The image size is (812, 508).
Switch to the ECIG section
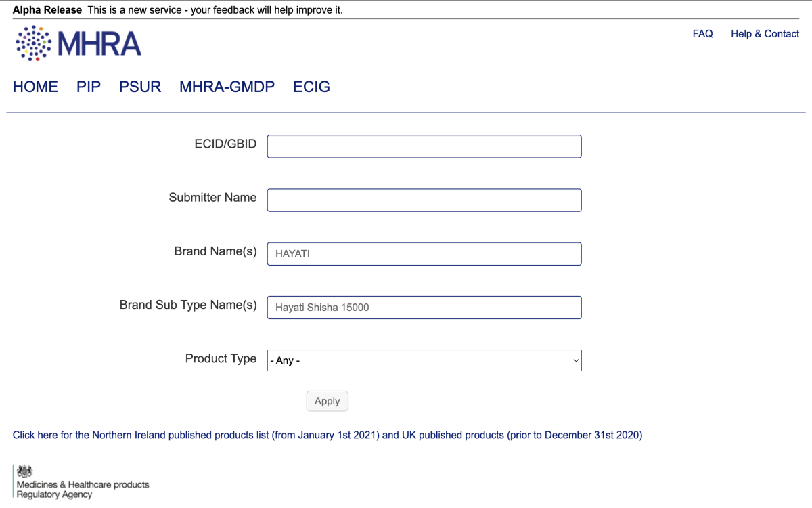[311, 87]
